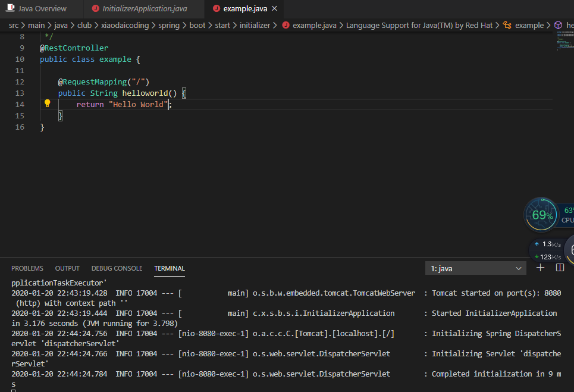
Task: Select the example class symbol in breadcrumbs
Action: (529, 25)
